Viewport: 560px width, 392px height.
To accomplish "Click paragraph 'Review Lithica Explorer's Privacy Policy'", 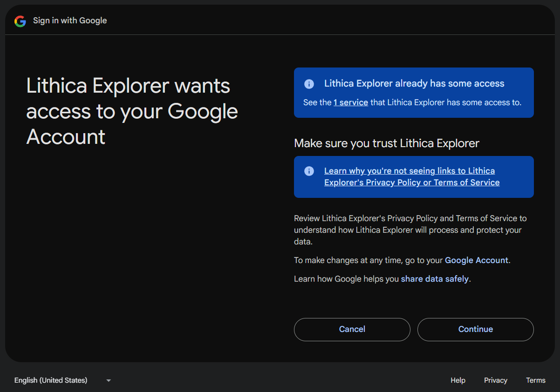I will tap(410, 230).
